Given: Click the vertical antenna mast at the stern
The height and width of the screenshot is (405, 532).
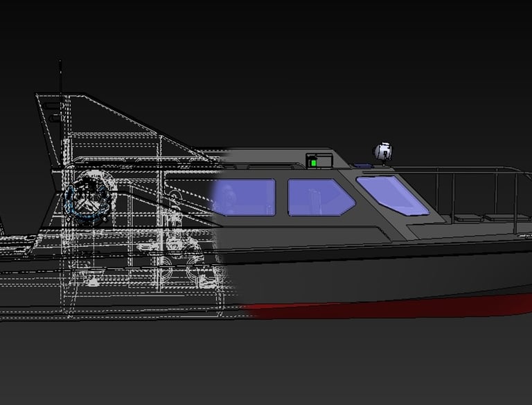Looking at the screenshot, I should click(60, 112).
